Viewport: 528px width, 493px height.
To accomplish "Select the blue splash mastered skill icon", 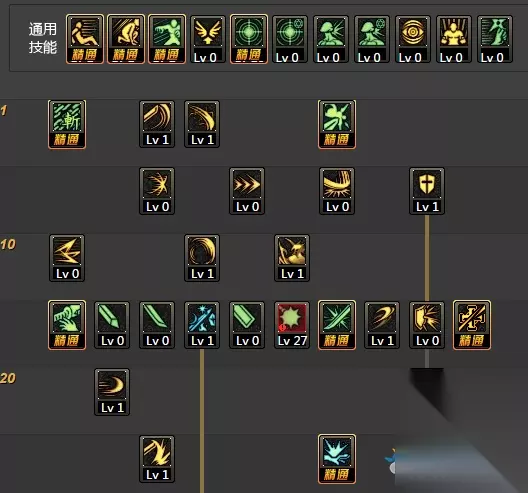I will (337, 459).
